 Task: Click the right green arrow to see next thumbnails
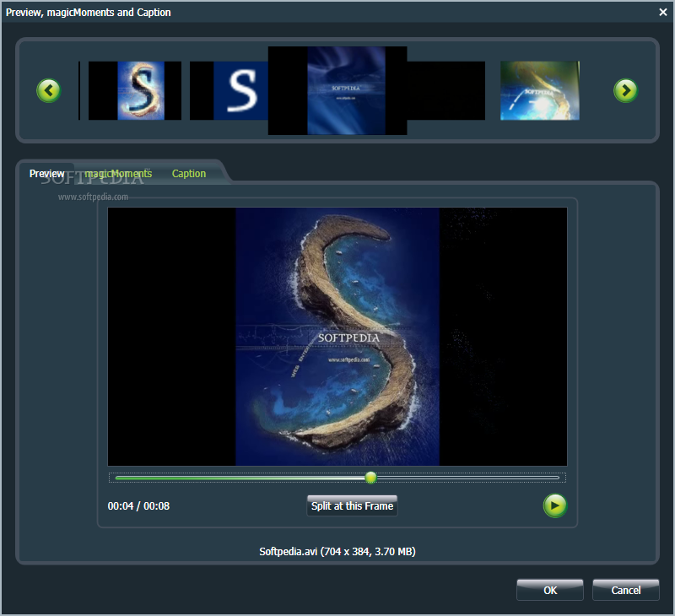pos(625,90)
